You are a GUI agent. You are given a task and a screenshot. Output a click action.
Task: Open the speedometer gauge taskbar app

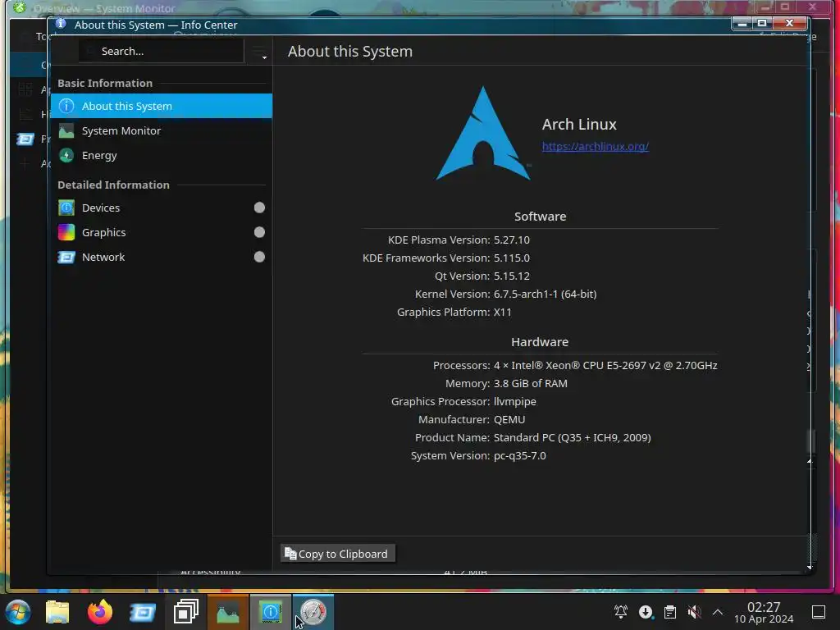[x=313, y=612]
